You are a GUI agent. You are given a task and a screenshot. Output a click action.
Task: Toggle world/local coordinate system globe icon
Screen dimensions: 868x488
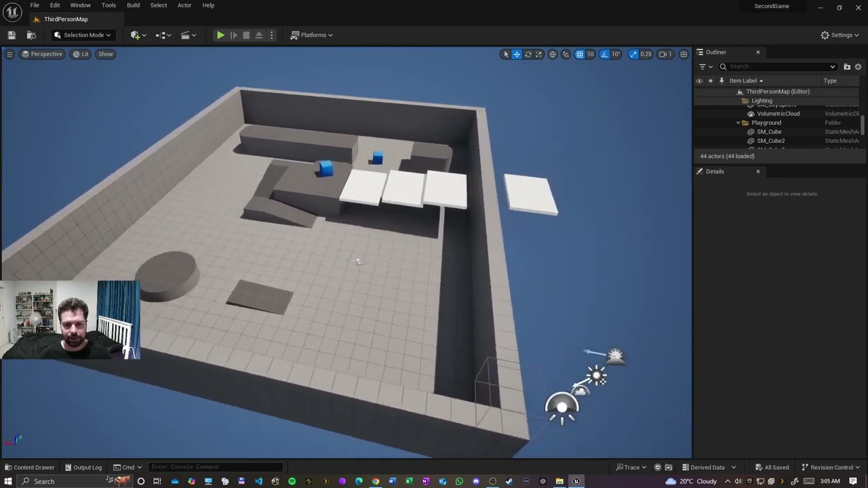click(x=553, y=54)
